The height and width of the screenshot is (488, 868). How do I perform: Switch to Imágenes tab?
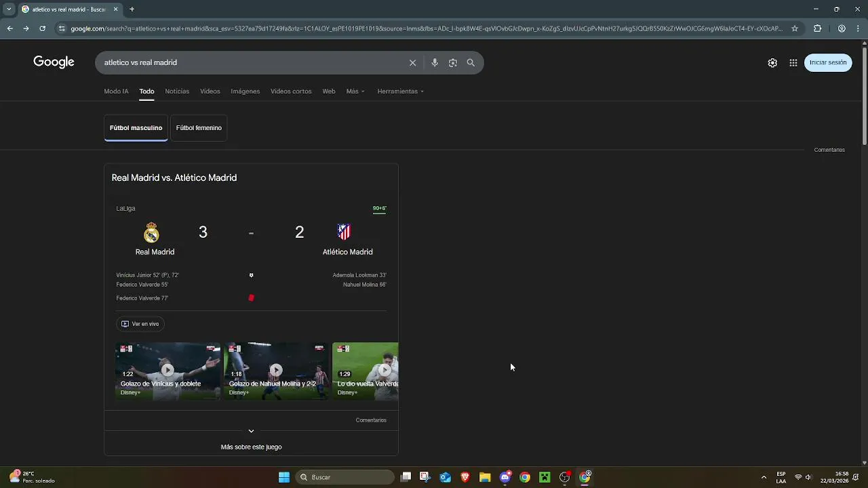coord(245,91)
